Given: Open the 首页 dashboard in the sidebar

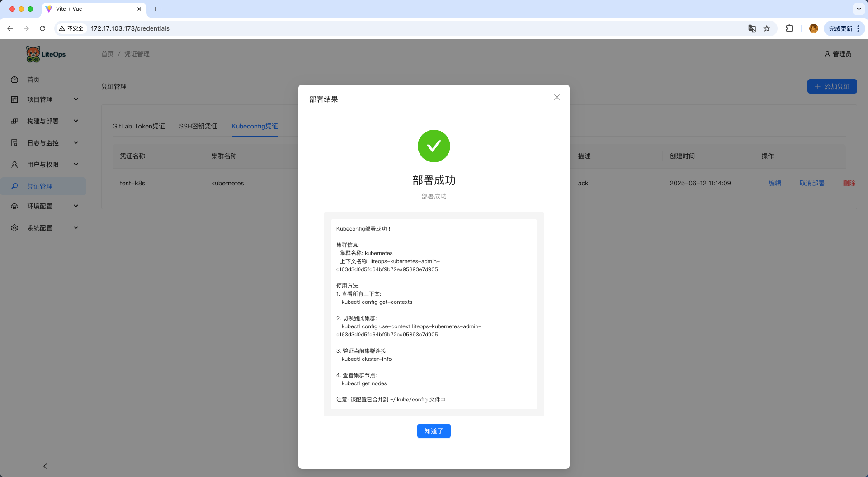Looking at the screenshot, I should coord(33,80).
